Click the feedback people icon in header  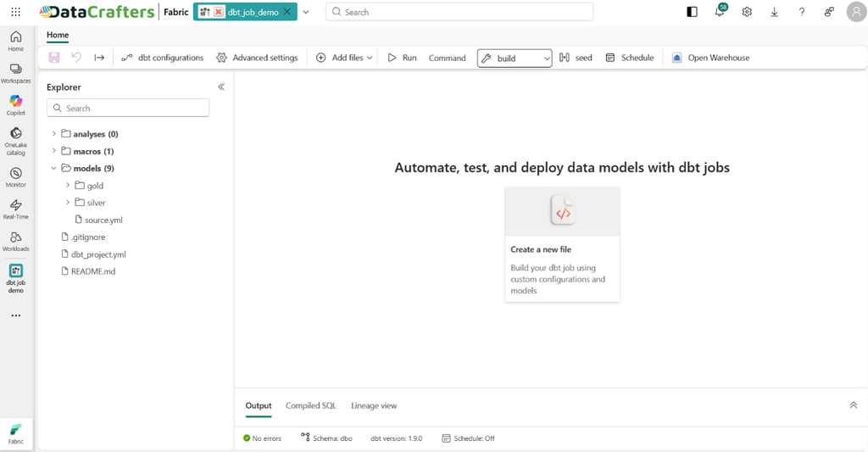(x=829, y=12)
